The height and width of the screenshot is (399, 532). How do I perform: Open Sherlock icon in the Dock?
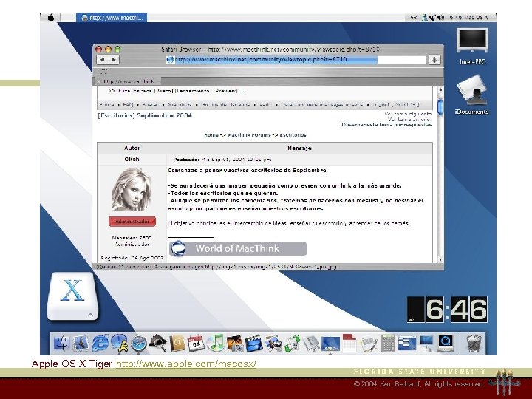[x=158, y=343]
